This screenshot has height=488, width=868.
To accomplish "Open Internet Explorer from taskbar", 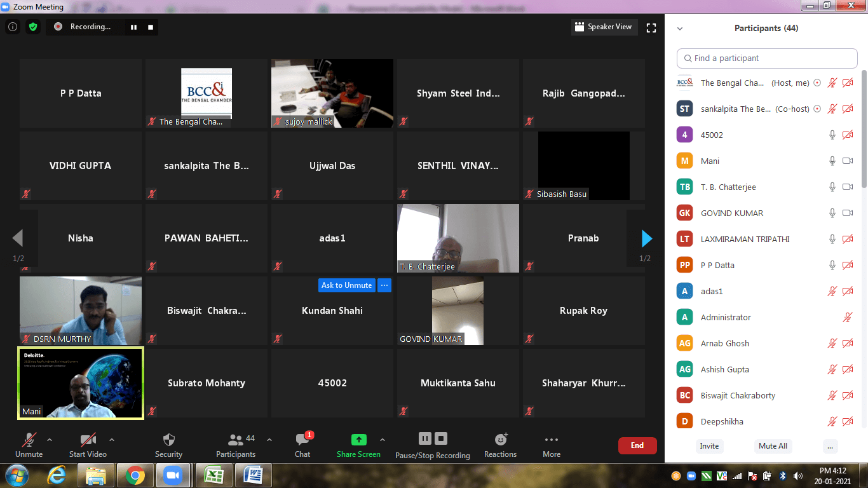I will tap(57, 475).
